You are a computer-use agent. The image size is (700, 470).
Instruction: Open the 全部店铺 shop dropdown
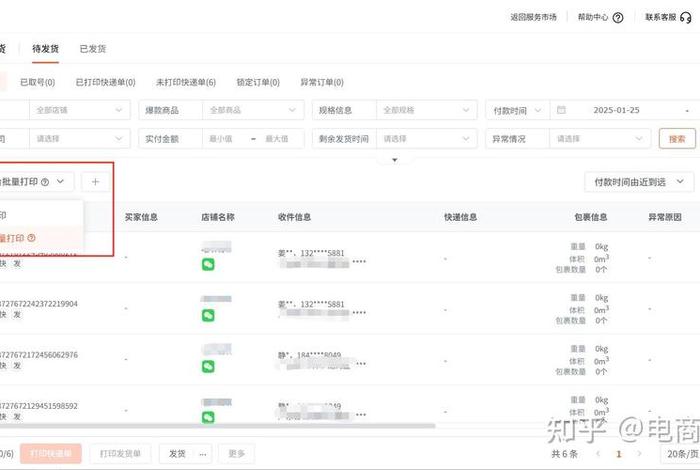click(80, 110)
